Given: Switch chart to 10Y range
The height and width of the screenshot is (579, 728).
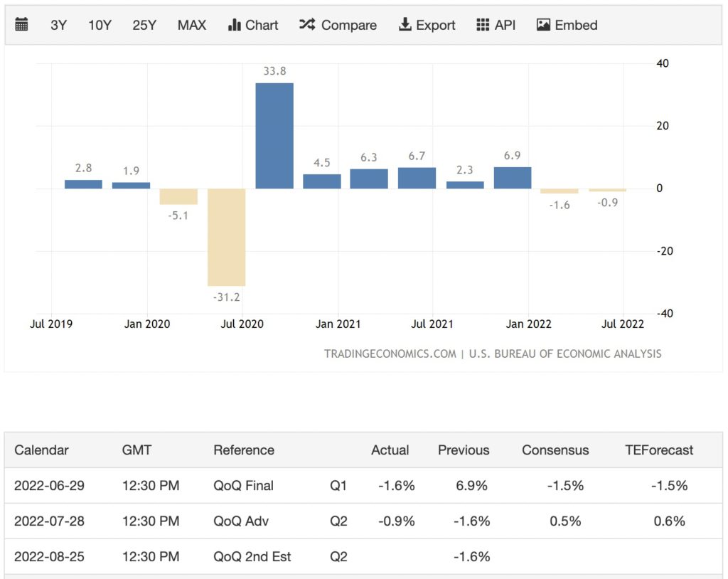Looking at the screenshot, I should (x=100, y=25).
